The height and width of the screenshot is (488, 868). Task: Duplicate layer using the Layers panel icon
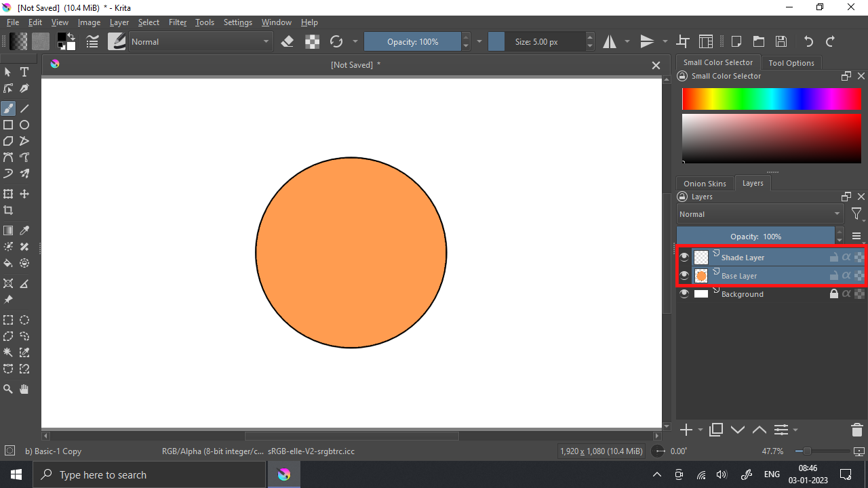point(716,430)
